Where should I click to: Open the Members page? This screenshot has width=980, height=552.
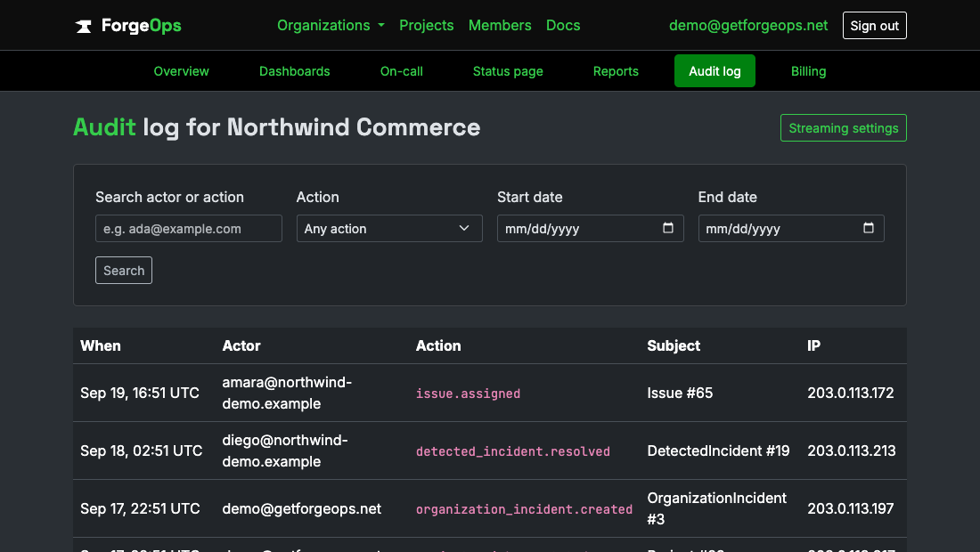tap(500, 26)
